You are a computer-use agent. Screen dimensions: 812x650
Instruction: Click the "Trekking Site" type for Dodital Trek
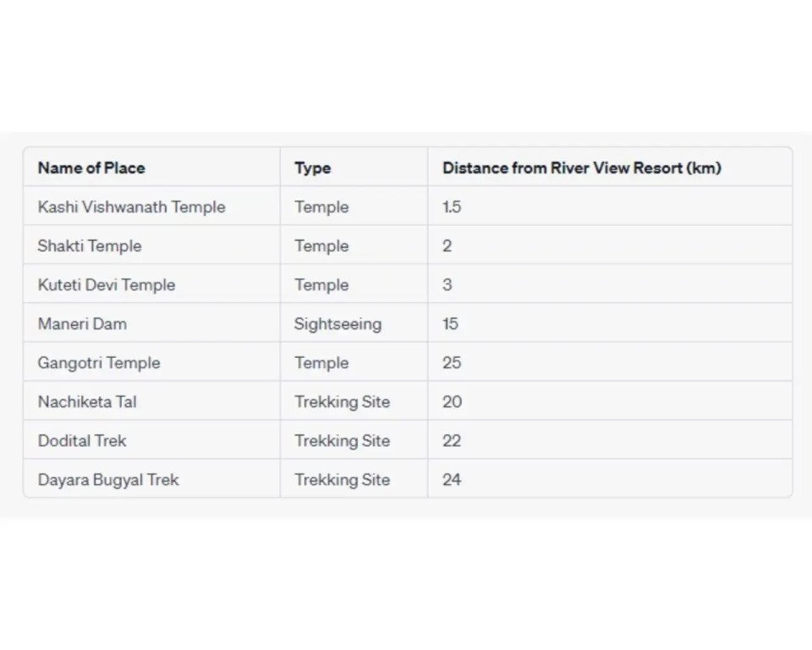click(x=342, y=440)
